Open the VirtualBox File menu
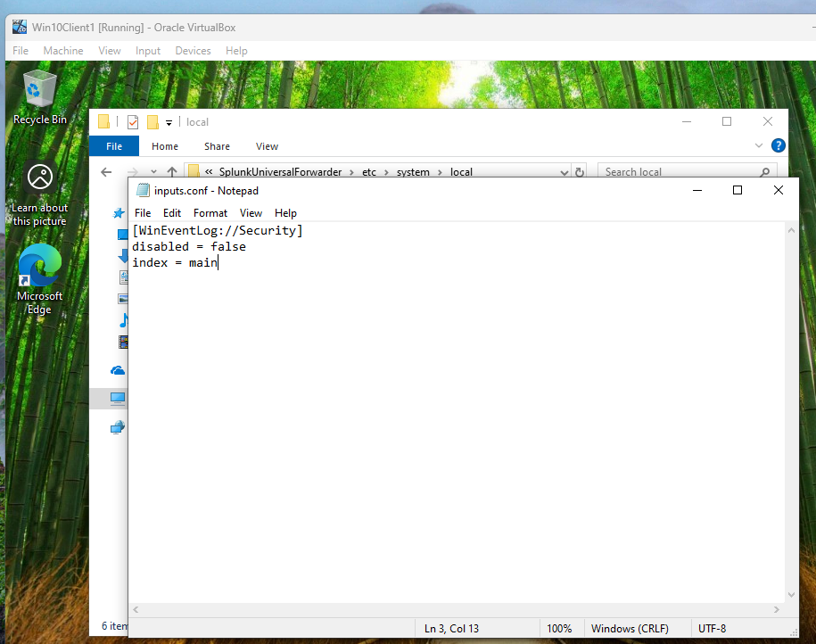Viewport: 816px width, 644px height. point(21,51)
